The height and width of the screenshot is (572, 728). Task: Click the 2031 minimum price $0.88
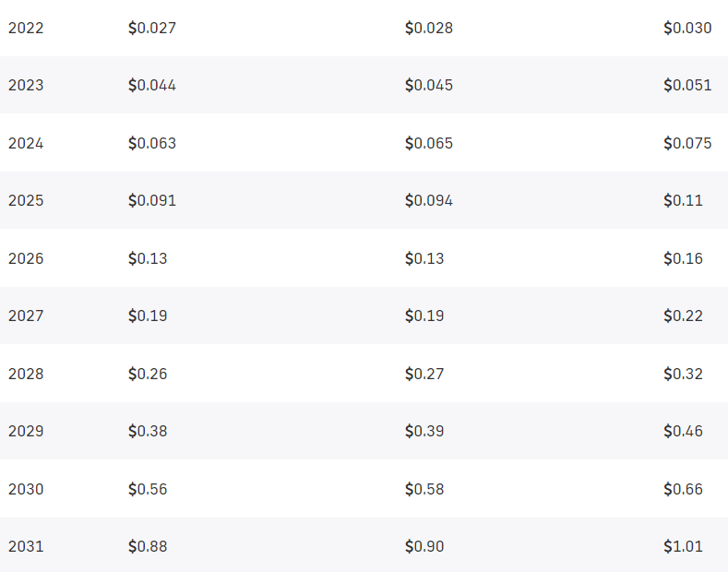tap(149, 546)
